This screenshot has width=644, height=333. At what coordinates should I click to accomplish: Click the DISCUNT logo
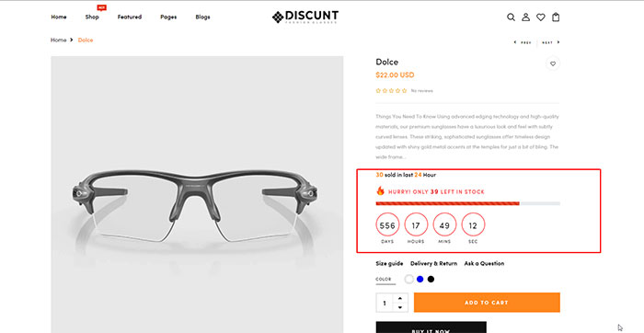[x=305, y=17]
